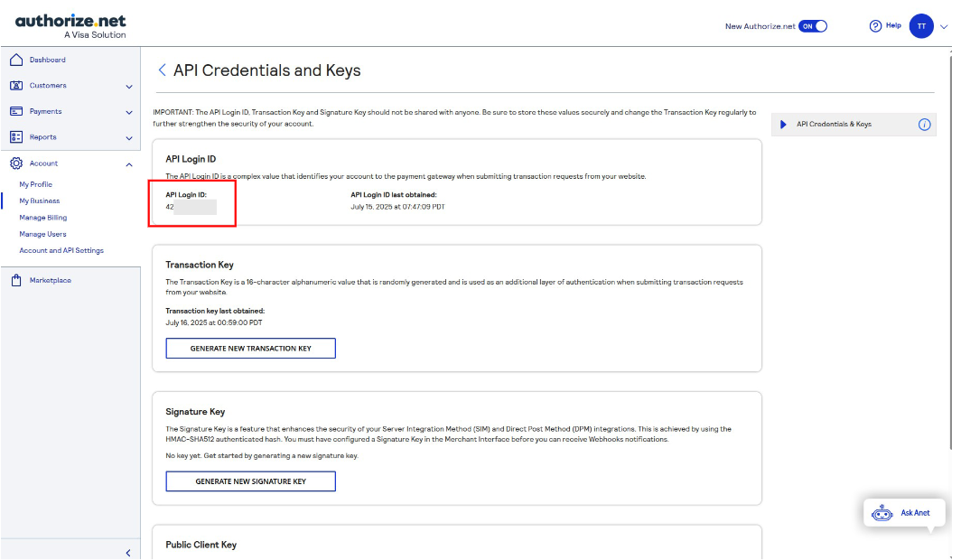Click Generate New Signature Key button
Image resolution: width=961 pixels, height=560 pixels.
(x=251, y=481)
